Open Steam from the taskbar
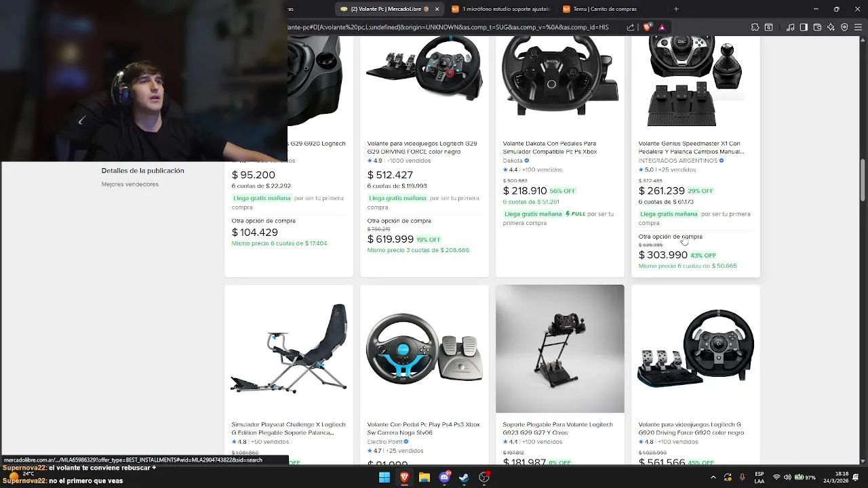868x488 pixels. click(464, 477)
